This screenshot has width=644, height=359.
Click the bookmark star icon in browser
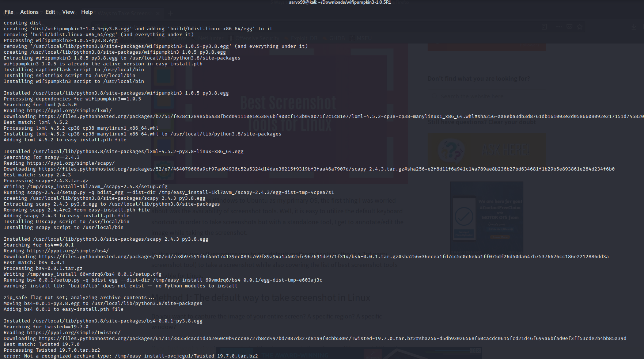[x=579, y=27]
